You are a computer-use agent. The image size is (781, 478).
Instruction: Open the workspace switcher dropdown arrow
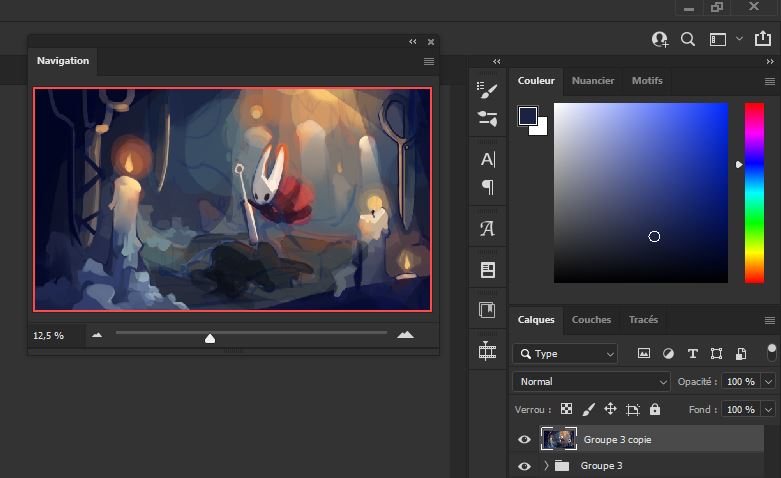click(739, 39)
